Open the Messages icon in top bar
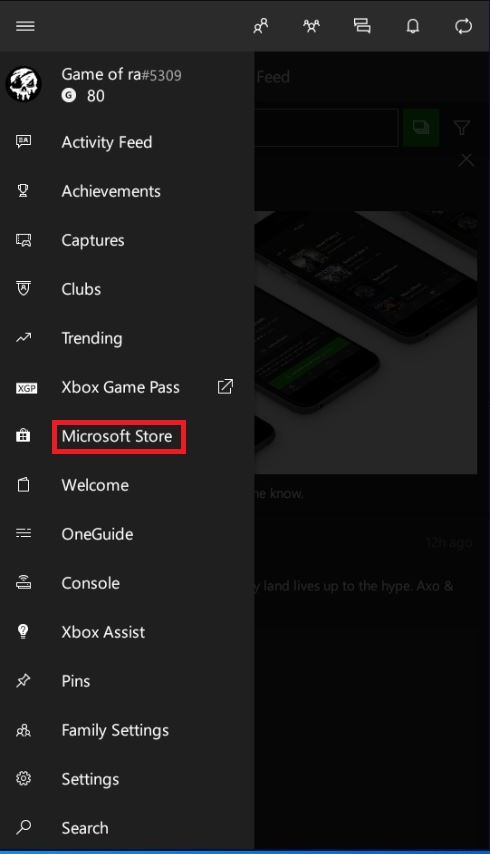The width and height of the screenshot is (490, 854). [362, 26]
